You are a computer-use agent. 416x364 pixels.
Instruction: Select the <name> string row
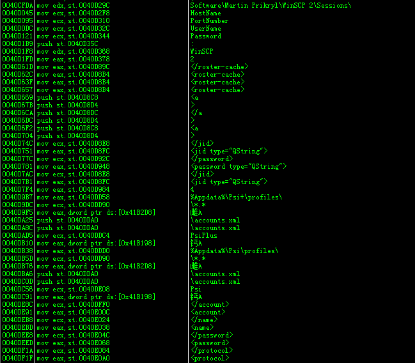(208, 327)
